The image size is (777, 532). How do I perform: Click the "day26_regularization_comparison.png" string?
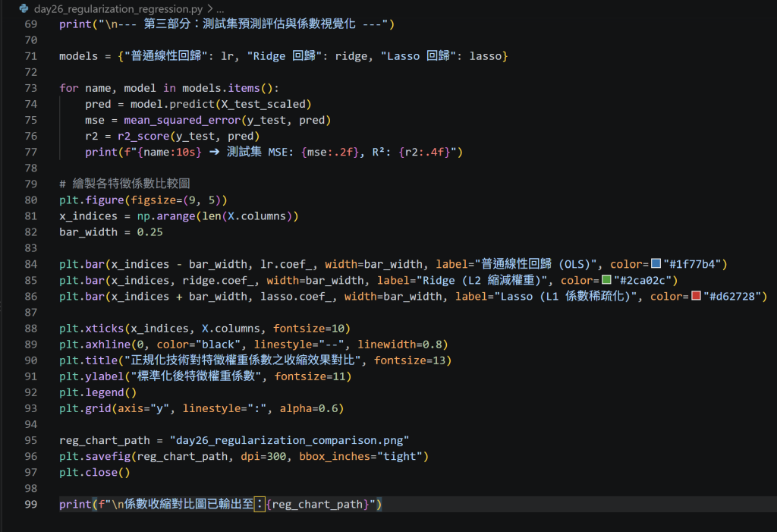289,440
